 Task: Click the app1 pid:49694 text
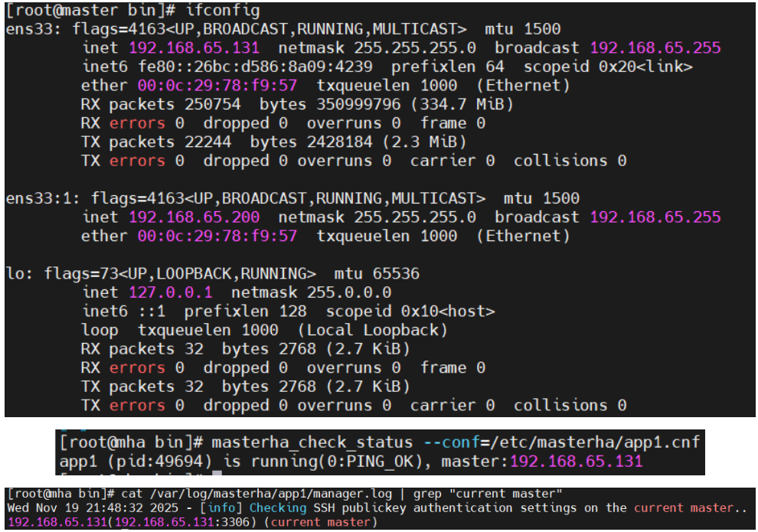136,462
